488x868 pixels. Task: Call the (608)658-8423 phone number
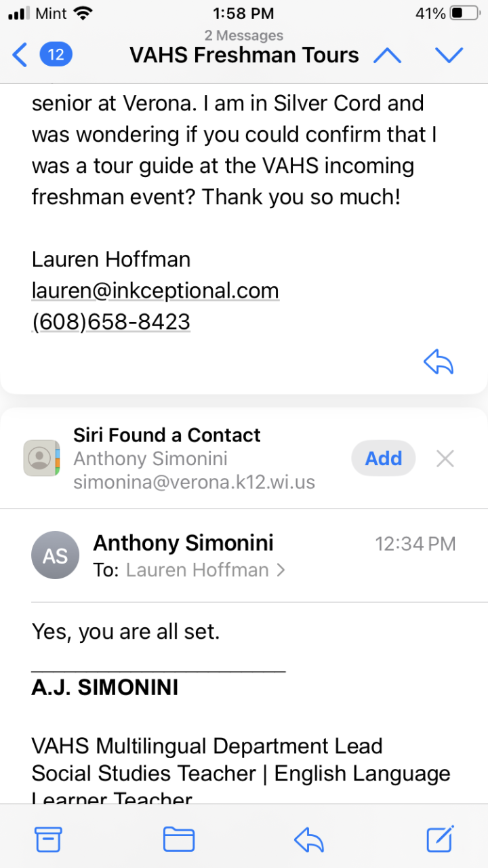click(111, 321)
